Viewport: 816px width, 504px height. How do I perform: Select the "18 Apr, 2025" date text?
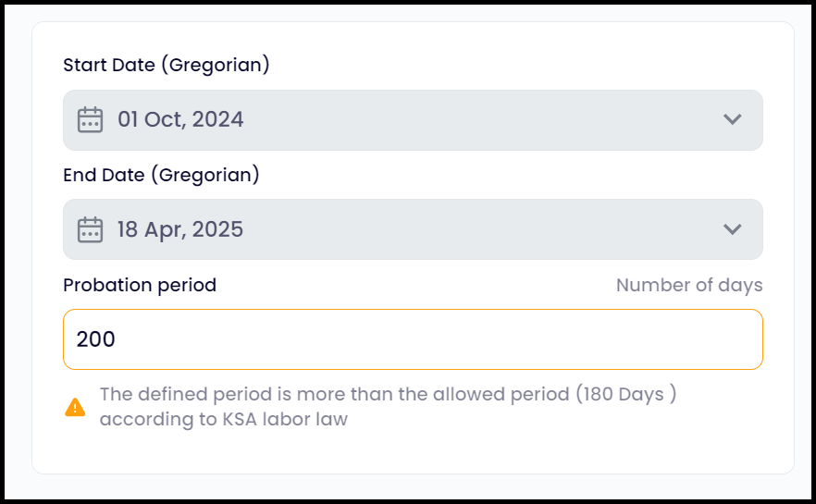point(180,229)
